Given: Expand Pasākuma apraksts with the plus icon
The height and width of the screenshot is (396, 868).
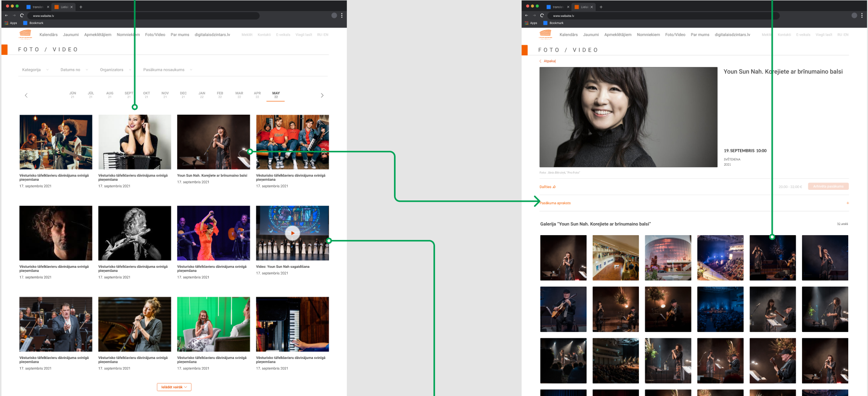Looking at the screenshot, I should 847,203.
